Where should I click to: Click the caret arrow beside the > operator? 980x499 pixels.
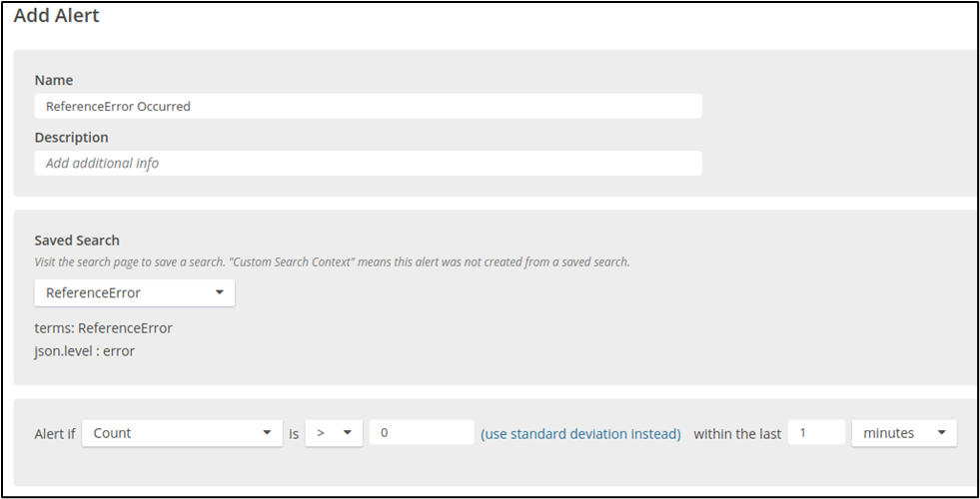pyautogui.click(x=348, y=433)
